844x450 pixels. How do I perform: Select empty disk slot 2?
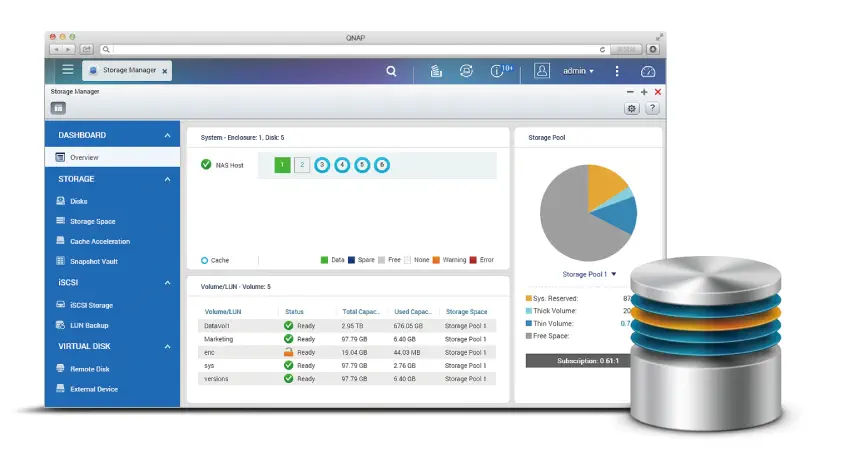click(x=302, y=165)
